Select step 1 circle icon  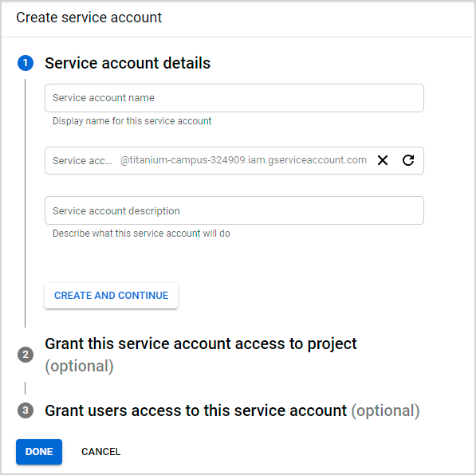[x=26, y=63]
